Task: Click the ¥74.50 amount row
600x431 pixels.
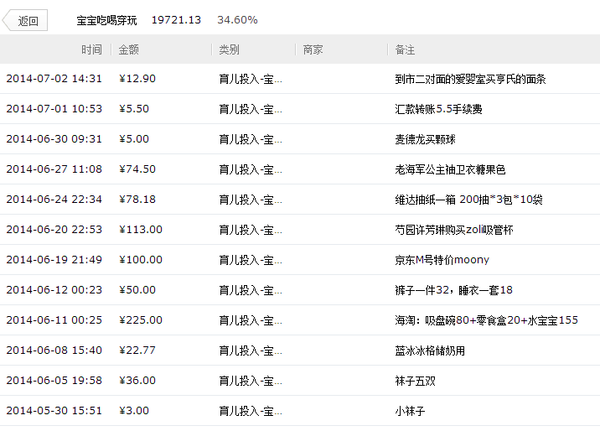Action: coord(300,169)
